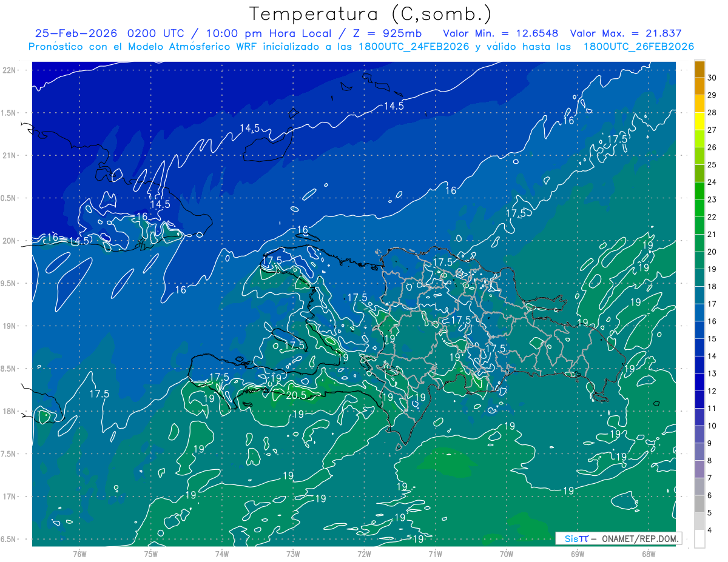This screenshot has height=562, width=728.
Task: Click the '9.5N' latitude axis label
Action: tap(8, 284)
